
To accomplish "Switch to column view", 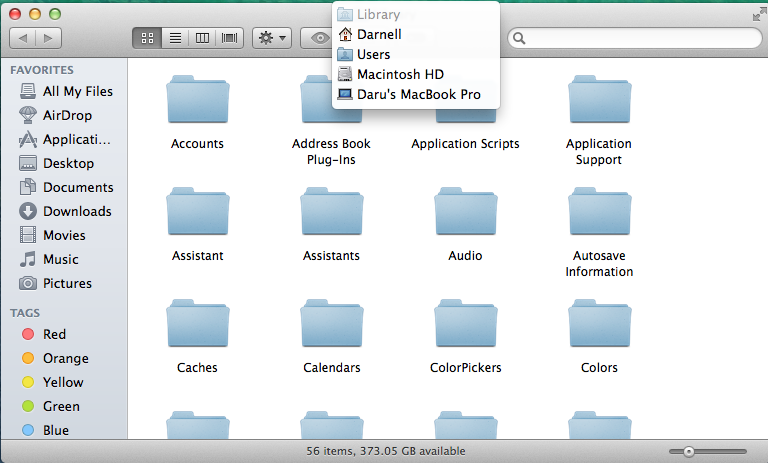I will coord(202,38).
